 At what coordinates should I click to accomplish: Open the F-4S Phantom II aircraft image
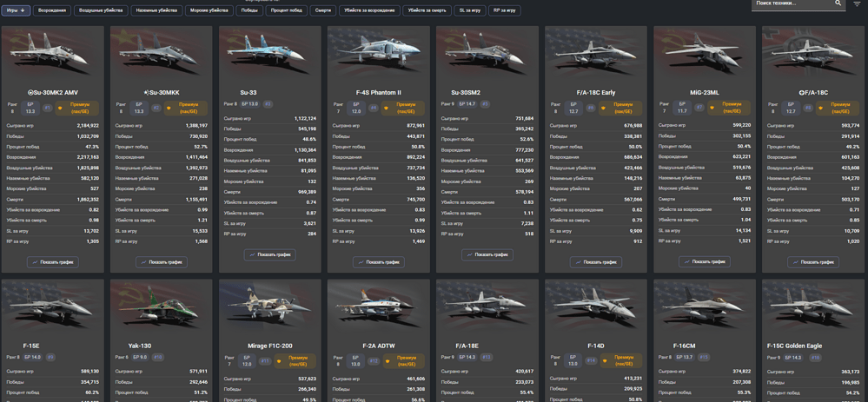(379, 54)
